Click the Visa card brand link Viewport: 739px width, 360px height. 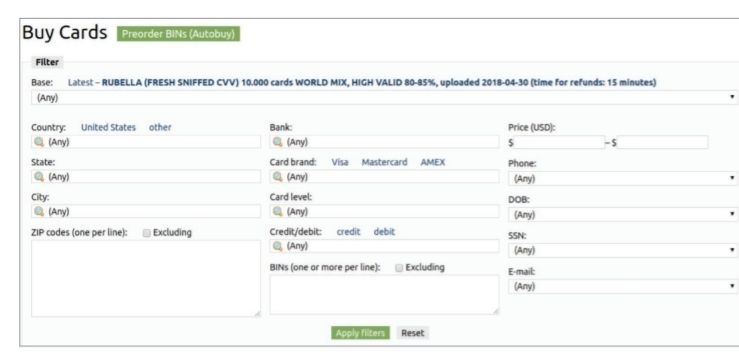point(340,162)
